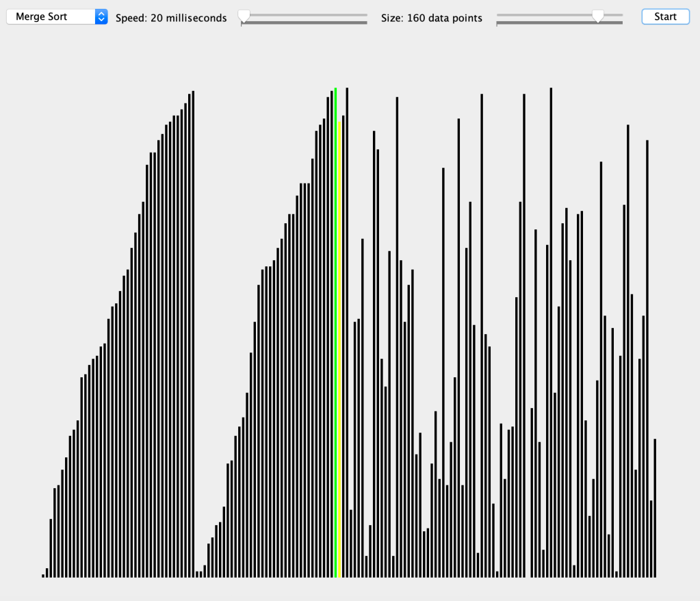The width and height of the screenshot is (700, 601).
Task: Click the middle of the Speed slider track
Action: point(304,15)
